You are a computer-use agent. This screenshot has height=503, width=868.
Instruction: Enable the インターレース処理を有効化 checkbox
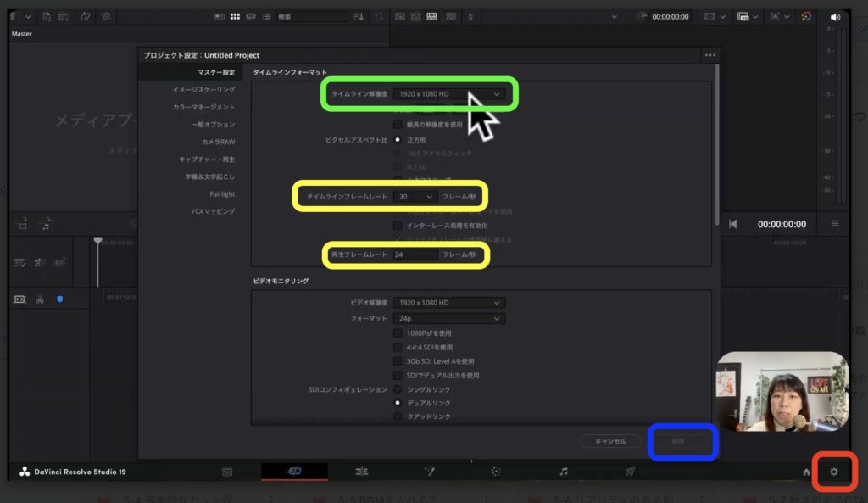click(398, 226)
